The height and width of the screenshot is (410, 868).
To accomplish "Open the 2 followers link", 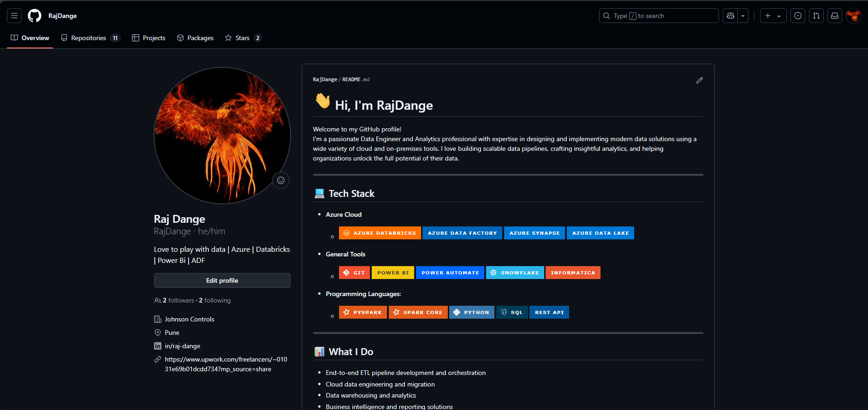I will 178,300.
